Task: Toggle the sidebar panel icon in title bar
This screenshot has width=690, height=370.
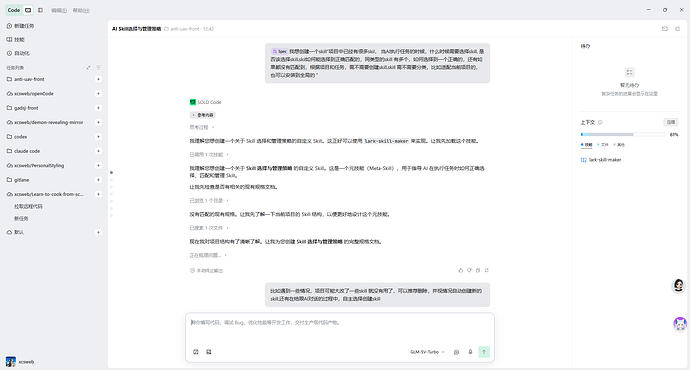Action: tap(40, 10)
